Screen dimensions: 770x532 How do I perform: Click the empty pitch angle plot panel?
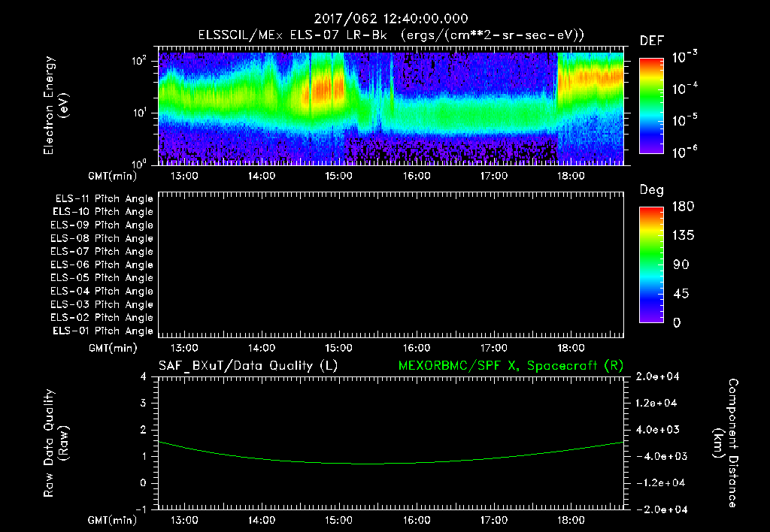pyautogui.click(x=391, y=265)
